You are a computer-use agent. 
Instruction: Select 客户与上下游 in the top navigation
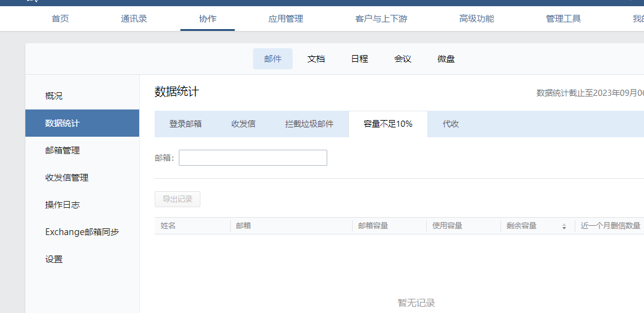point(381,19)
